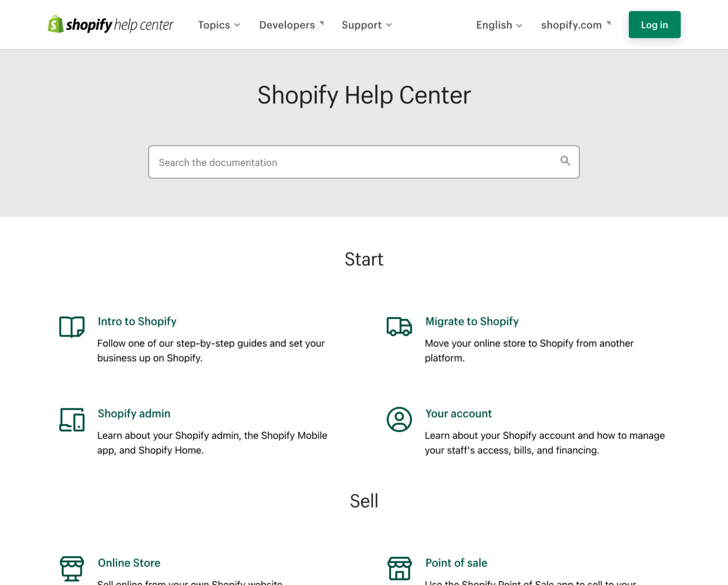Go to the Your account section
The width and height of the screenshot is (728, 585).
point(458,413)
